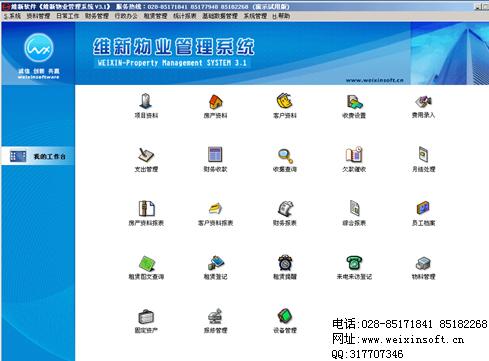Open the 帮助 menu
Image resolution: width=489 pixels, height=361 pixels.
pyautogui.click(x=281, y=16)
